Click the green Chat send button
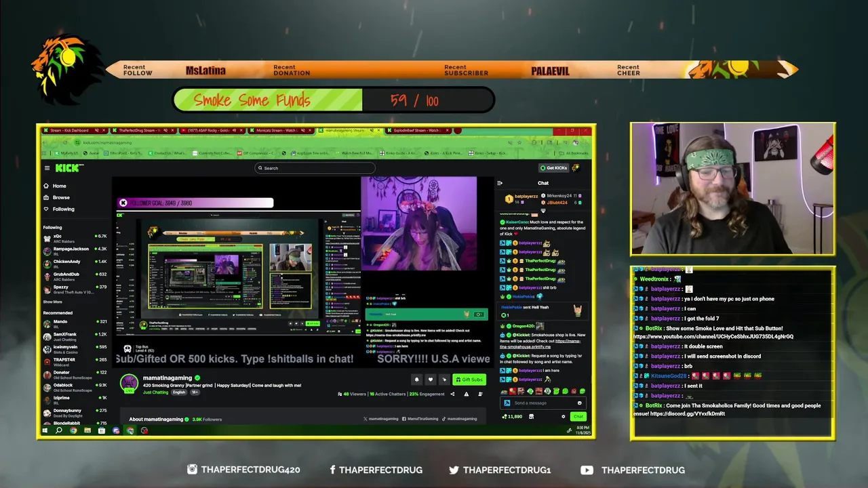Viewport: 868px width, 488px height. coord(578,416)
